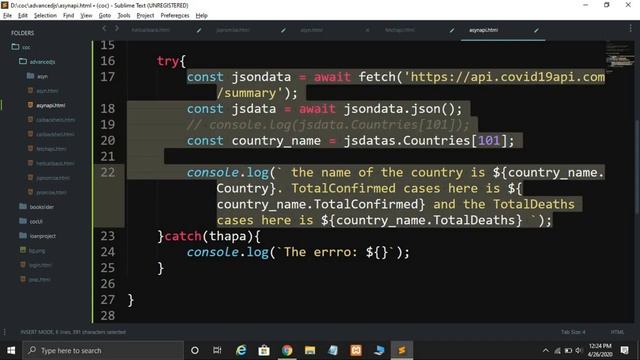Screen dimensions: 640x360
Task: Open the View menu
Action: click(86, 16)
